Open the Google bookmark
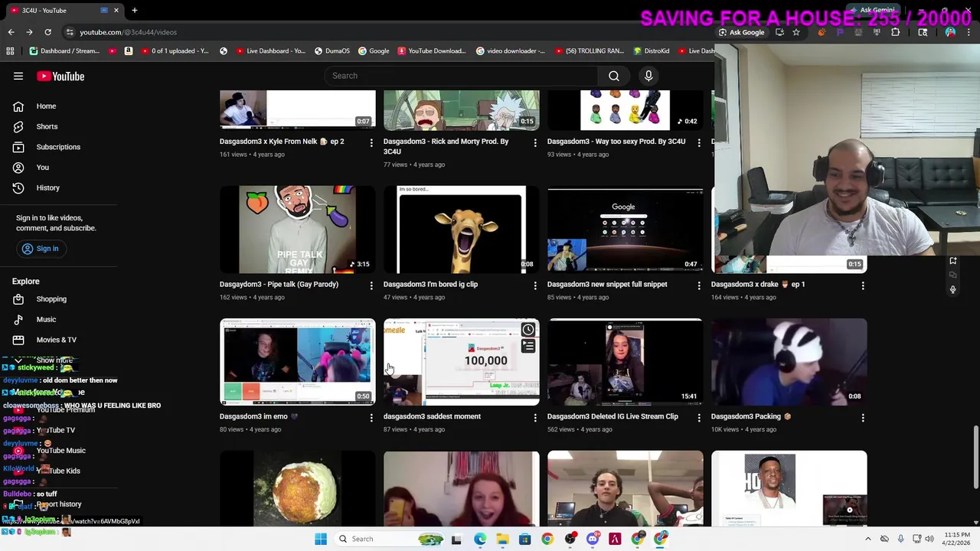 click(x=374, y=51)
